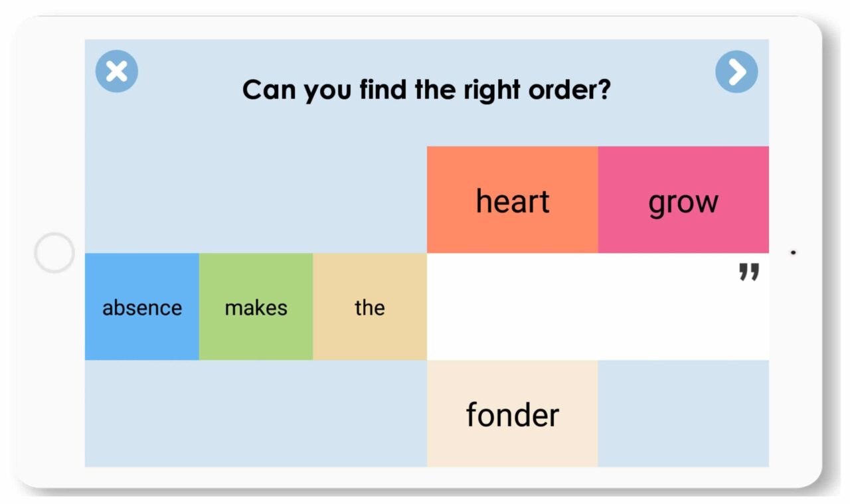The image size is (850, 504).
Task: Click the empty area above the "the" tile
Action: [370, 199]
